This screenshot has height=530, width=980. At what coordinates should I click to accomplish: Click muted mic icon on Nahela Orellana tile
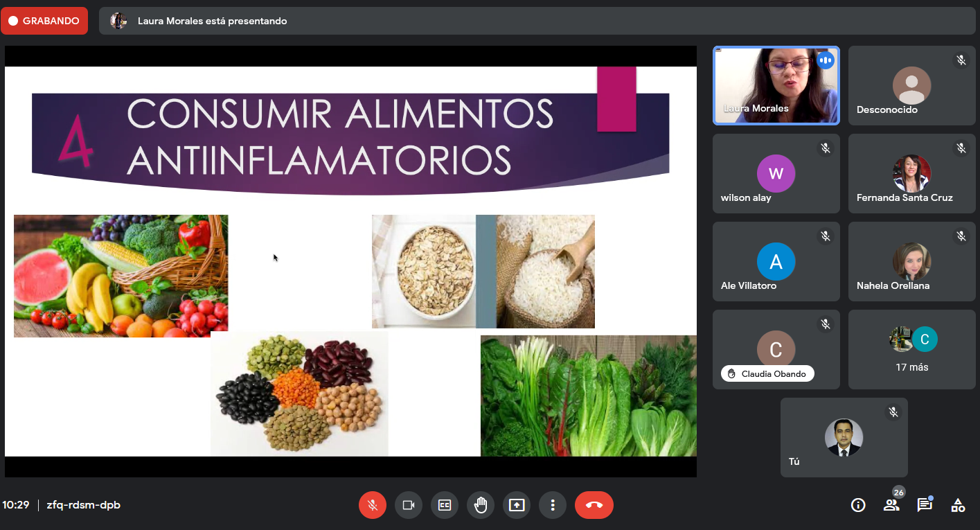[961, 236]
